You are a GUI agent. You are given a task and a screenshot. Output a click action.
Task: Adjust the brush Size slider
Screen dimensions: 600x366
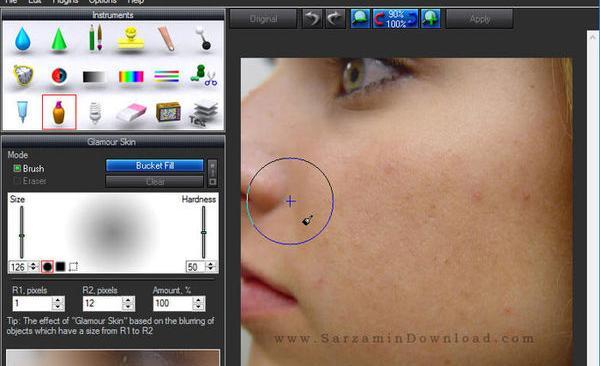pyautogui.click(x=22, y=232)
